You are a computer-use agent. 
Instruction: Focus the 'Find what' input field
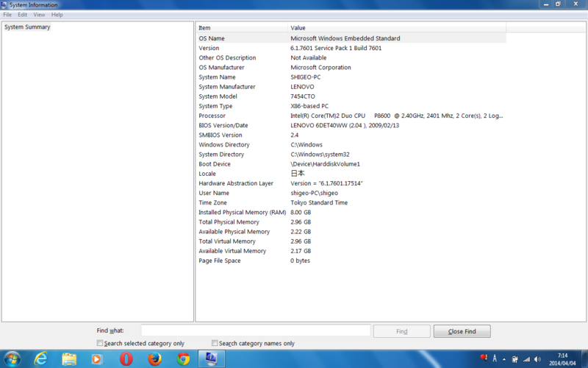256,330
